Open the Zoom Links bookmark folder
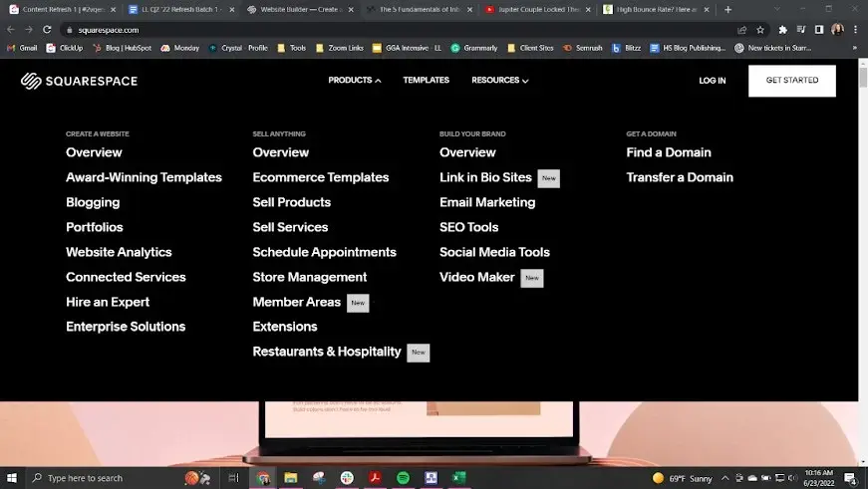868x489 pixels. coord(340,48)
